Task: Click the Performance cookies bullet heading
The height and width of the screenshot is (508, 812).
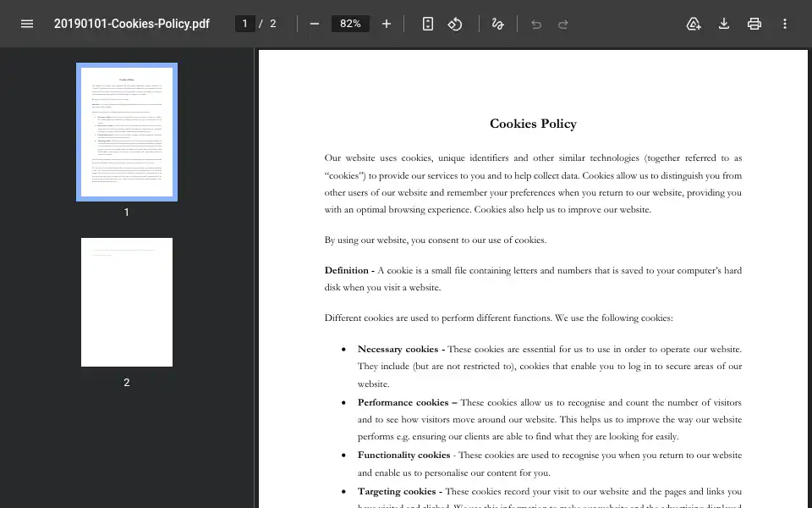Action: click(403, 402)
